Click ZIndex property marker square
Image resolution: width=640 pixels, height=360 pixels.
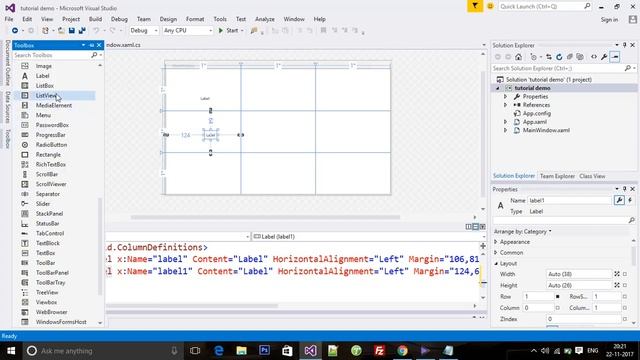[x=625, y=319]
